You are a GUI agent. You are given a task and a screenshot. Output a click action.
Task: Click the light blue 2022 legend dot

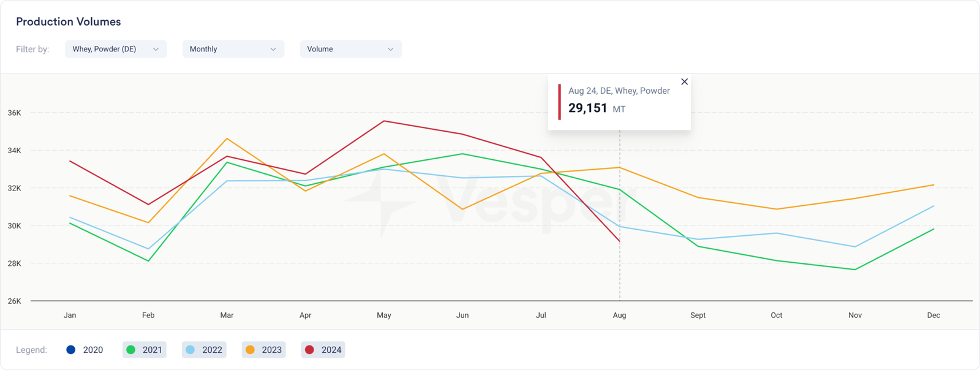coord(190,350)
